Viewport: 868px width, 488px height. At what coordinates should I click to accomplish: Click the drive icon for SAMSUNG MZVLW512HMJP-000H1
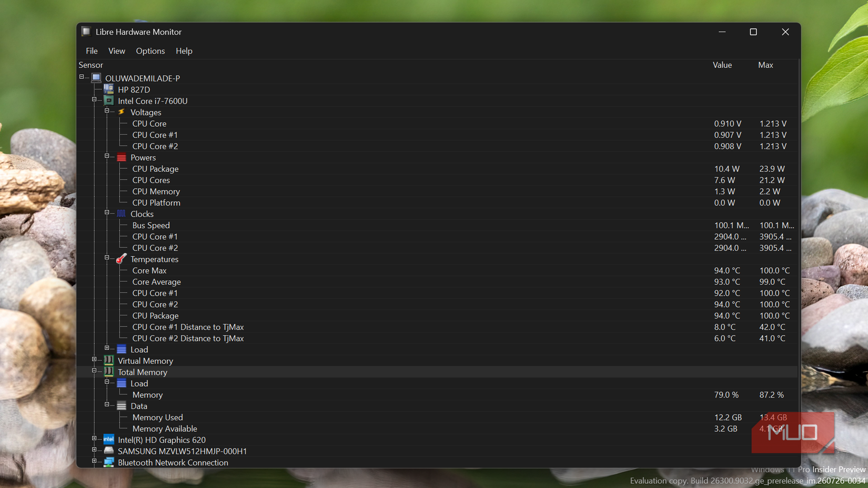click(x=109, y=451)
